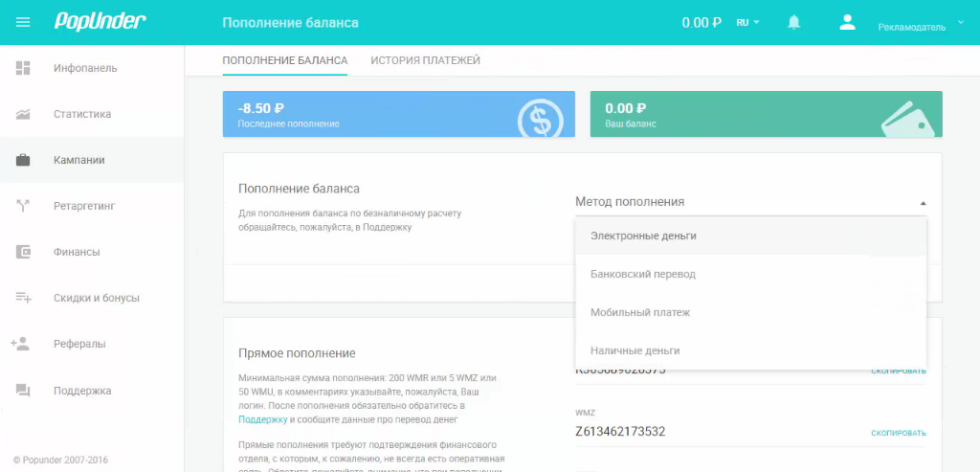
Task: Open Кампании in sidebar
Action: [x=92, y=160]
